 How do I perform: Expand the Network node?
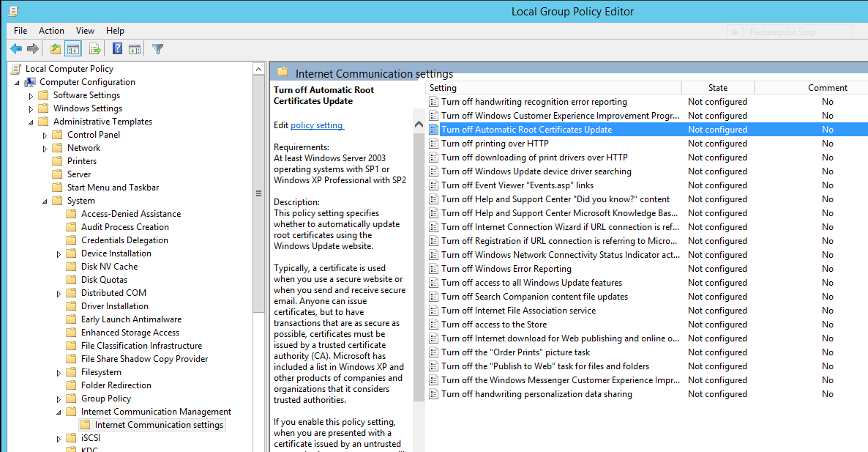tap(45, 149)
